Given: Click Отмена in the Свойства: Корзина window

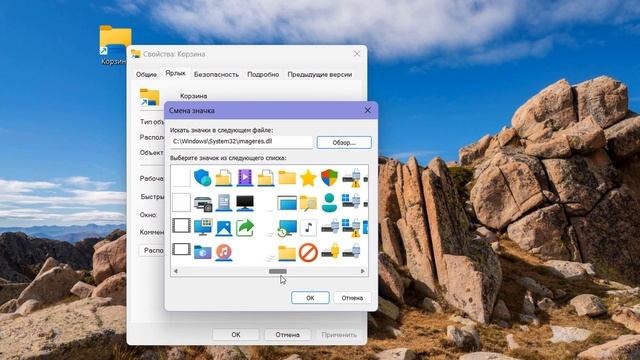Looking at the screenshot, I should click(287, 334).
